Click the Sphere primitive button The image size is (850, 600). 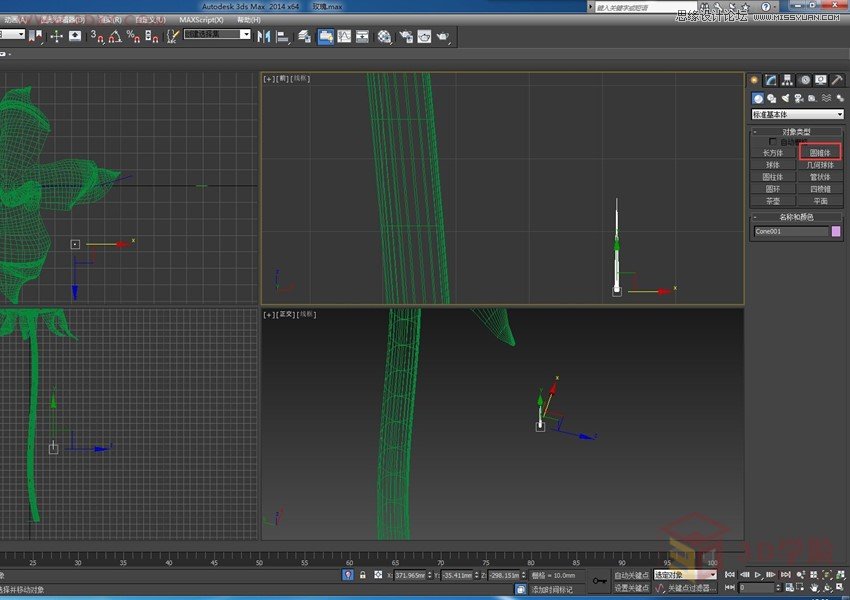pyautogui.click(x=773, y=165)
